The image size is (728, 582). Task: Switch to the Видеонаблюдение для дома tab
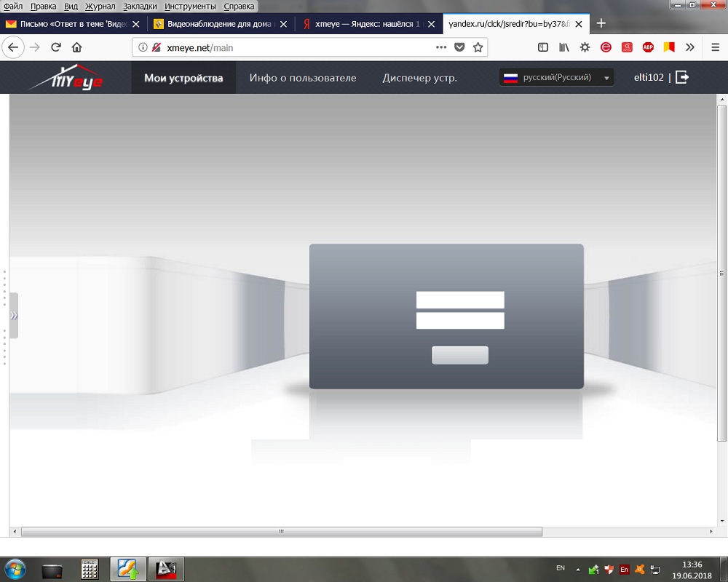pos(215,23)
